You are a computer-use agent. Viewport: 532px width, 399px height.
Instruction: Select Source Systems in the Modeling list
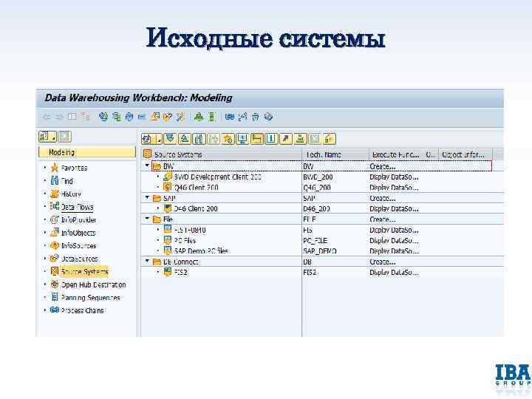click(84, 272)
